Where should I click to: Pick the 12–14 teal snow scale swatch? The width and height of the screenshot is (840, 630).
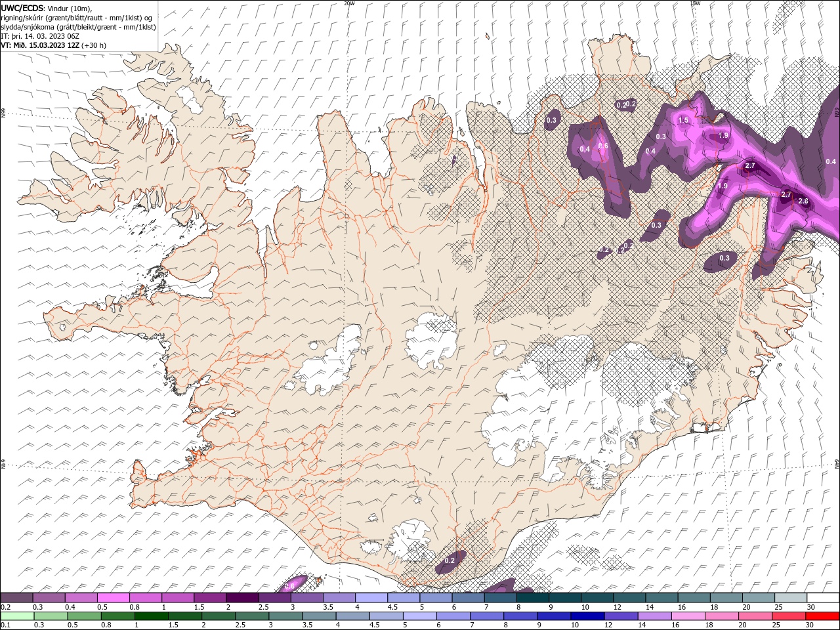[629, 598]
